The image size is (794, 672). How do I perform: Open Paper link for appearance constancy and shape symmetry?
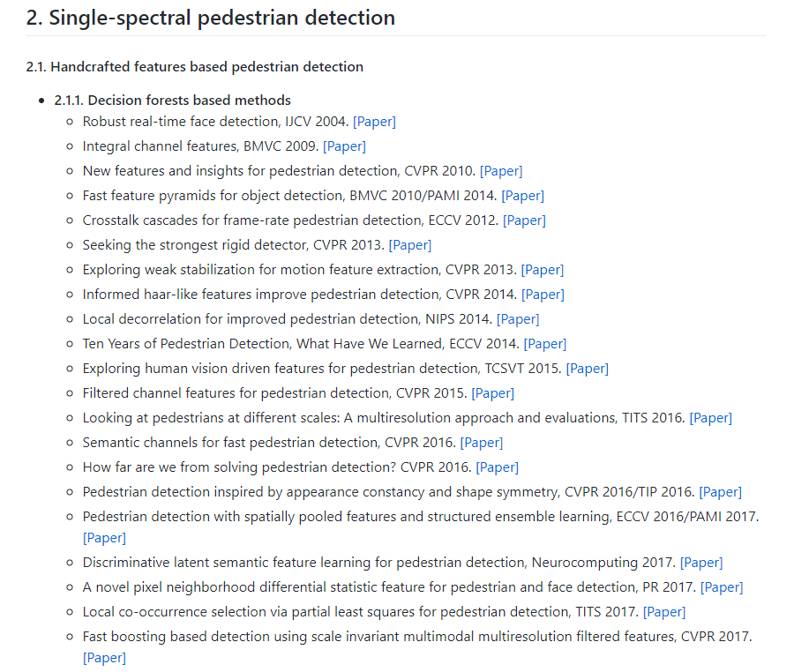721,492
